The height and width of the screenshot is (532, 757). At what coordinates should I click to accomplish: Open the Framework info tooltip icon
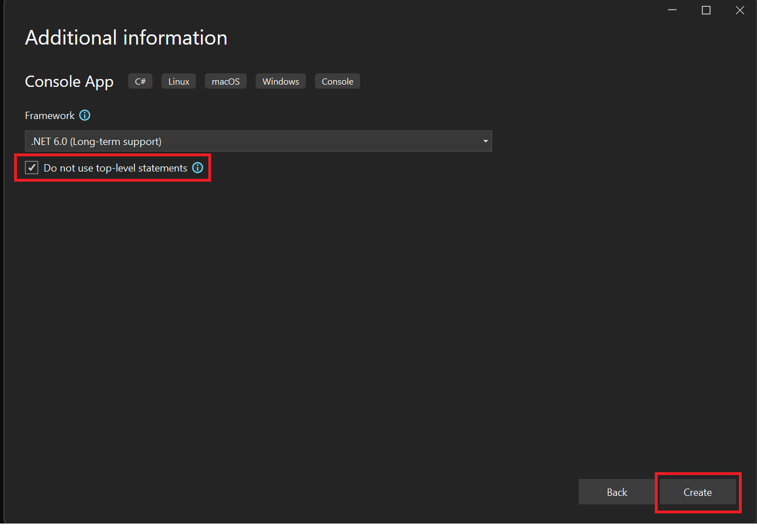pos(85,115)
